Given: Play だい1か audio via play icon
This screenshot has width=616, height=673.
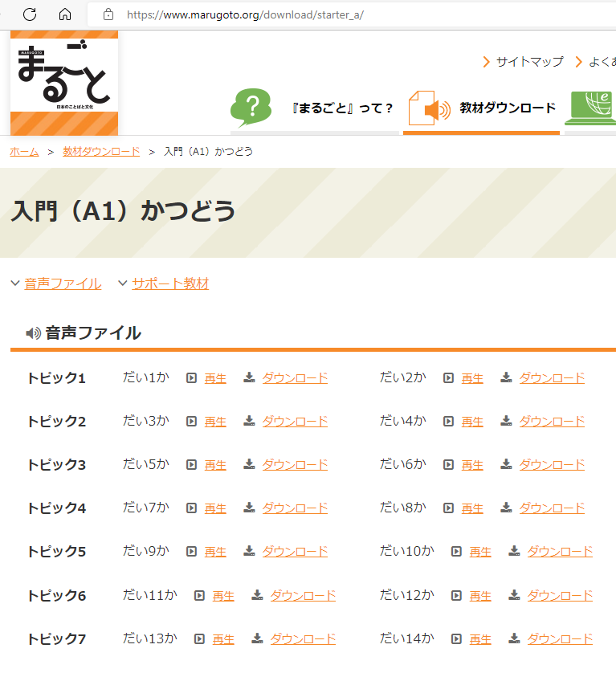Looking at the screenshot, I should (191, 378).
